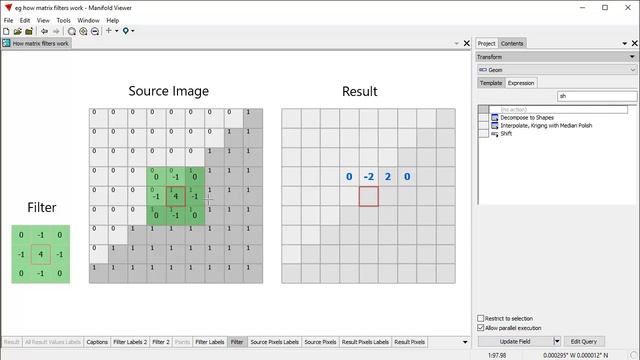
Task: Close the map window with the X
Action: (x=467, y=43)
